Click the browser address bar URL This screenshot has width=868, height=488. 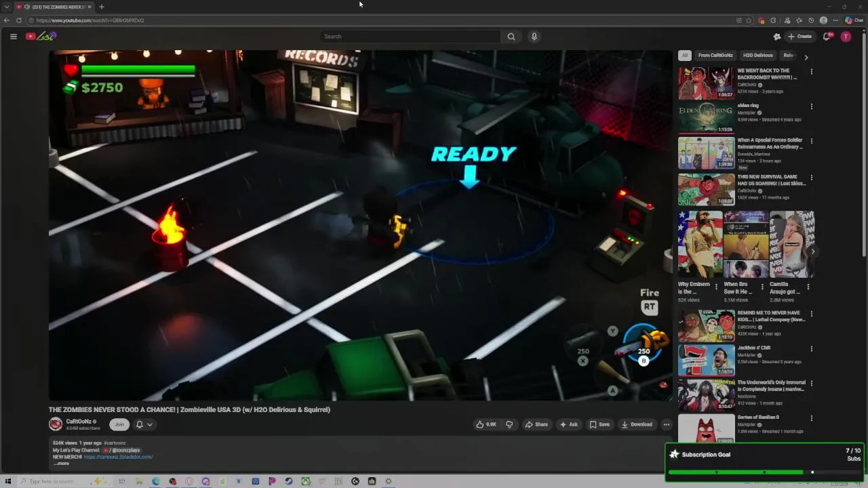point(90,20)
